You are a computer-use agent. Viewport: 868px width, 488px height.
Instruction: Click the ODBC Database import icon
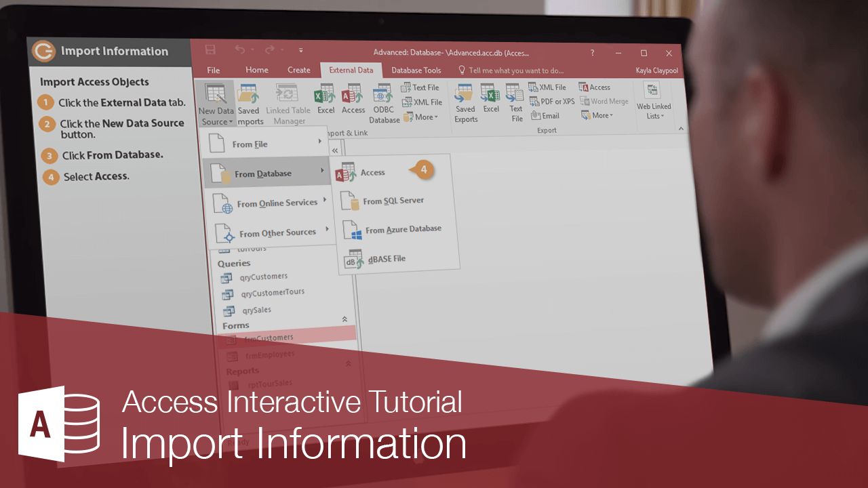(x=383, y=100)
